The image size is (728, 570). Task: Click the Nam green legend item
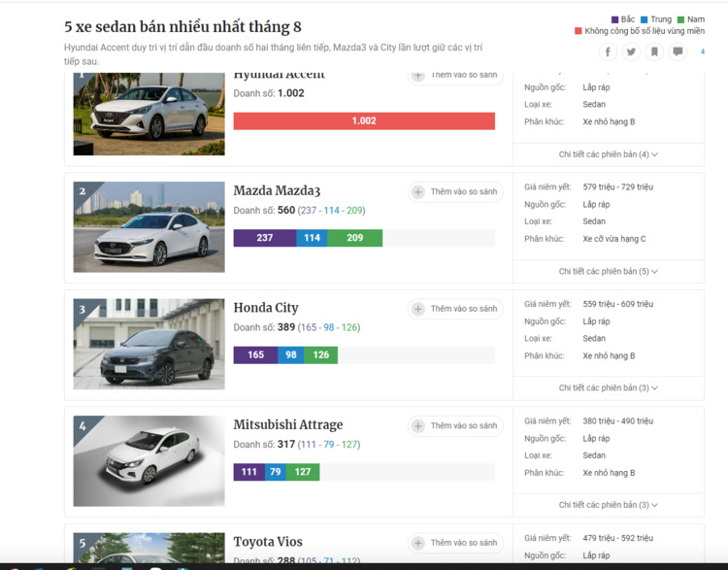691,19
